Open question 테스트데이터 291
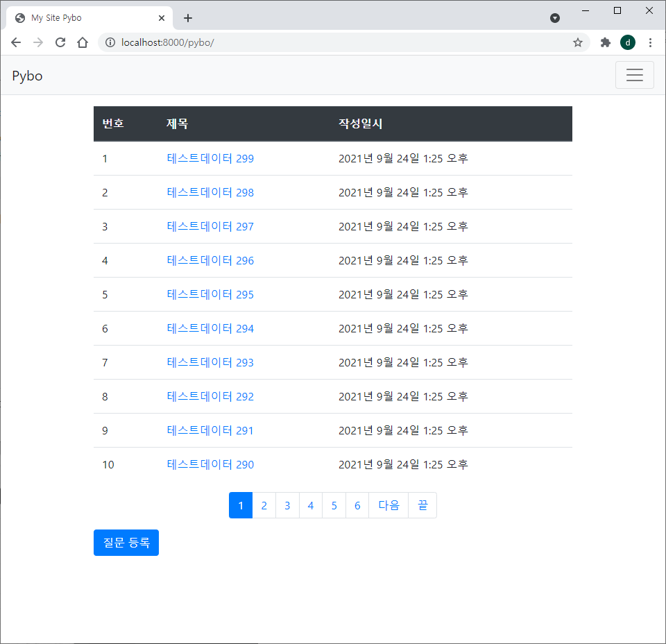The image size is (666, 644). (210, 430)
